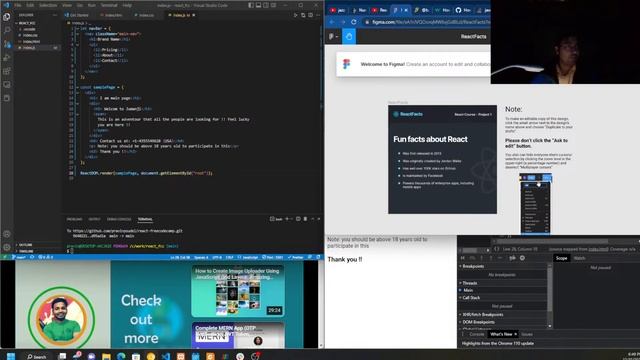Click the DevTools sidebar scrollbar down arrow
This screenshot has height=360, width=640.
pos(550,326)
